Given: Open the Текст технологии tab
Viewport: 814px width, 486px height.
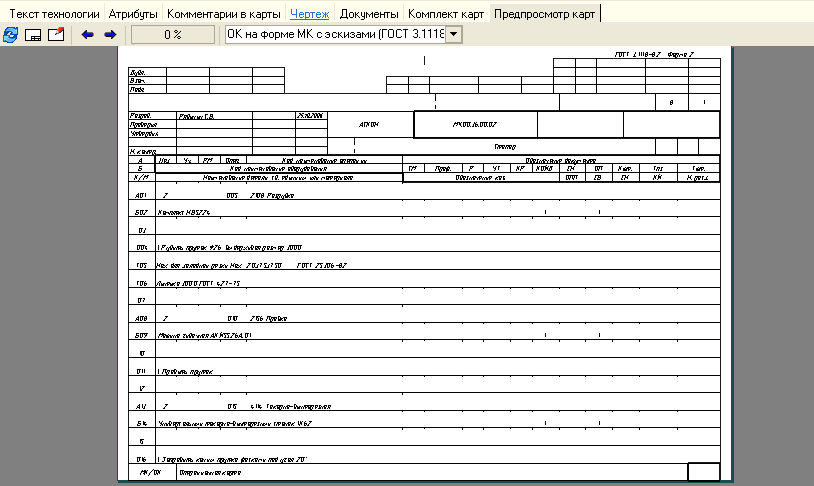Looking at the screenshot, I should (x=54, y=14).
